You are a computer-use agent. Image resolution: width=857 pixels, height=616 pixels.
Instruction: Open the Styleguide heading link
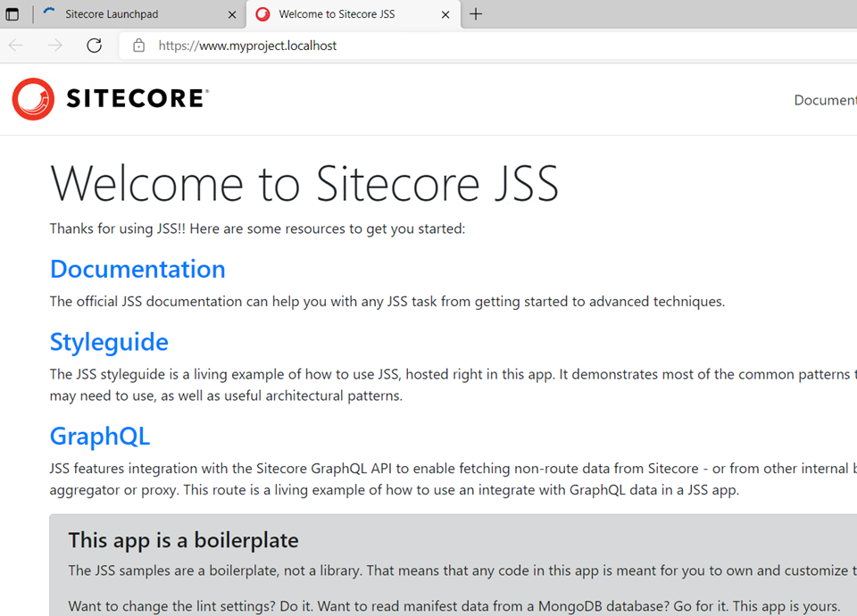pyautogui.click(x=109, y=342)
